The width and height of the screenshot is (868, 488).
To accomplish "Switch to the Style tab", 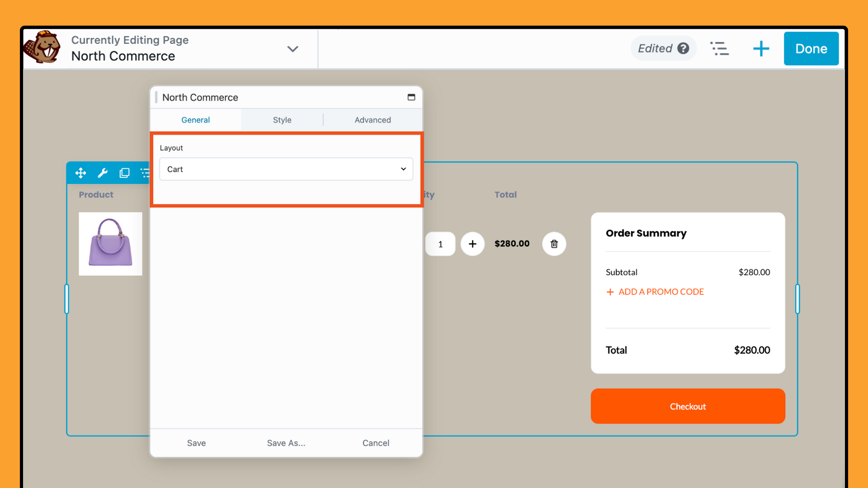I will (282, 120).
